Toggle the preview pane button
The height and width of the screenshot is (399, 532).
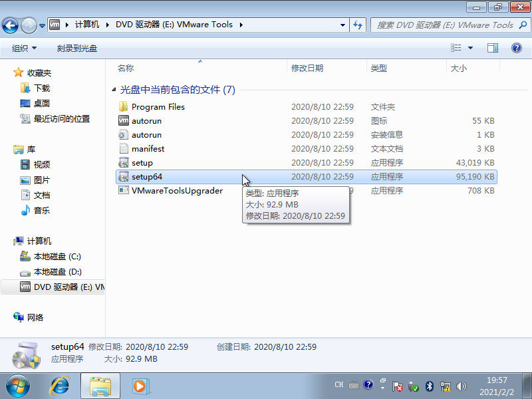coord(493,48)
